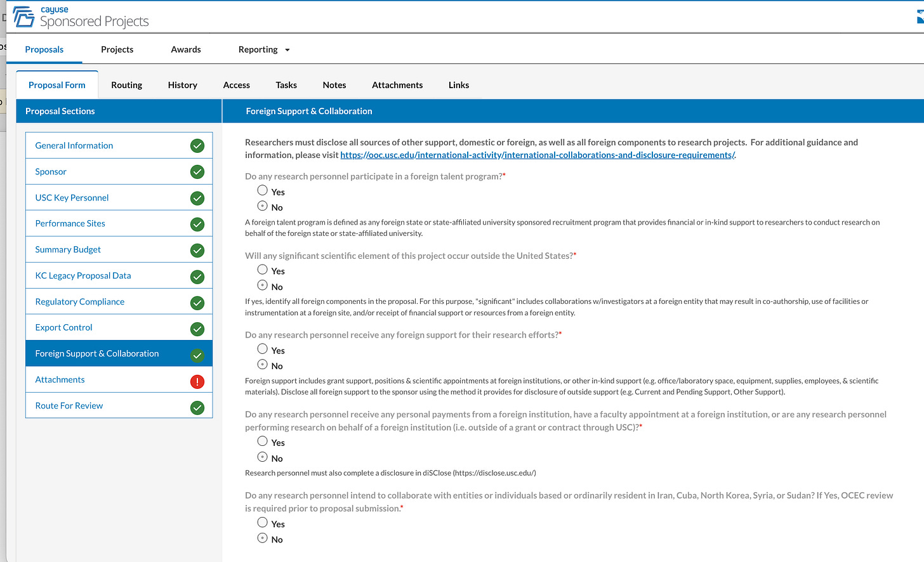
Task: Open the Export Control section
Action: tap(119, 327)
